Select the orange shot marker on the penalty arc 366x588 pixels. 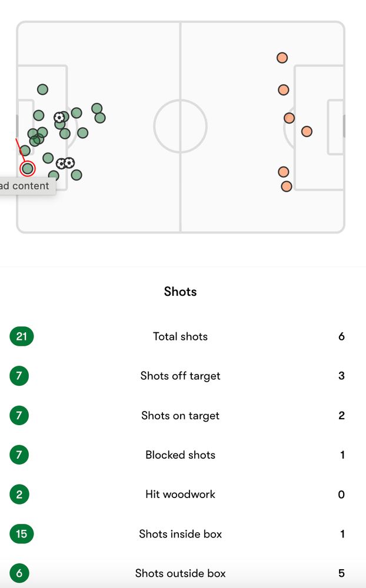click(289, 118)
